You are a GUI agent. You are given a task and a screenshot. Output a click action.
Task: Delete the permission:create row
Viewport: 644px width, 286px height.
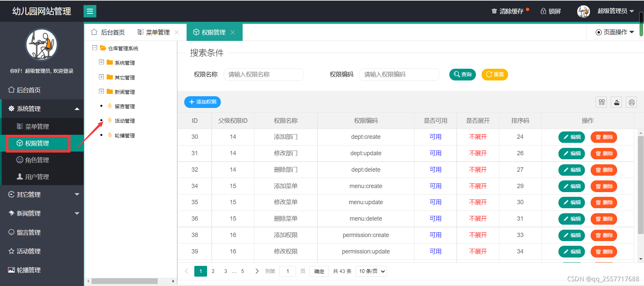[604, 235]
